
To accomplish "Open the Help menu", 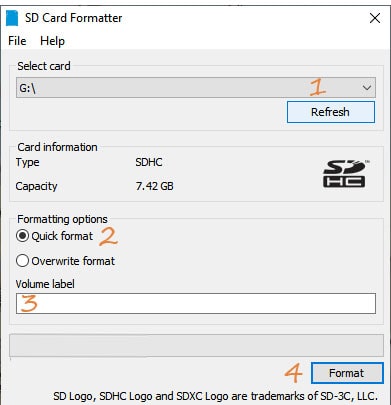I will coord(52,41).
